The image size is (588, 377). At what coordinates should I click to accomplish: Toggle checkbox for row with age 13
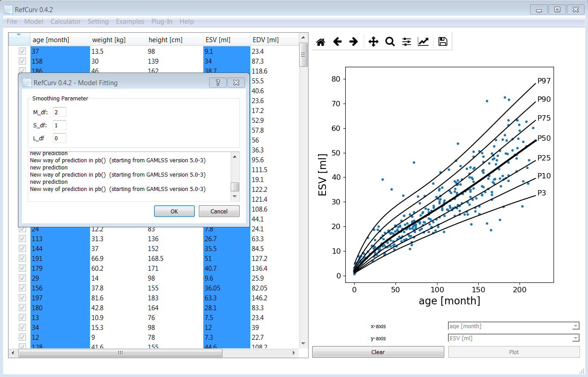click(x=22, y=318)
